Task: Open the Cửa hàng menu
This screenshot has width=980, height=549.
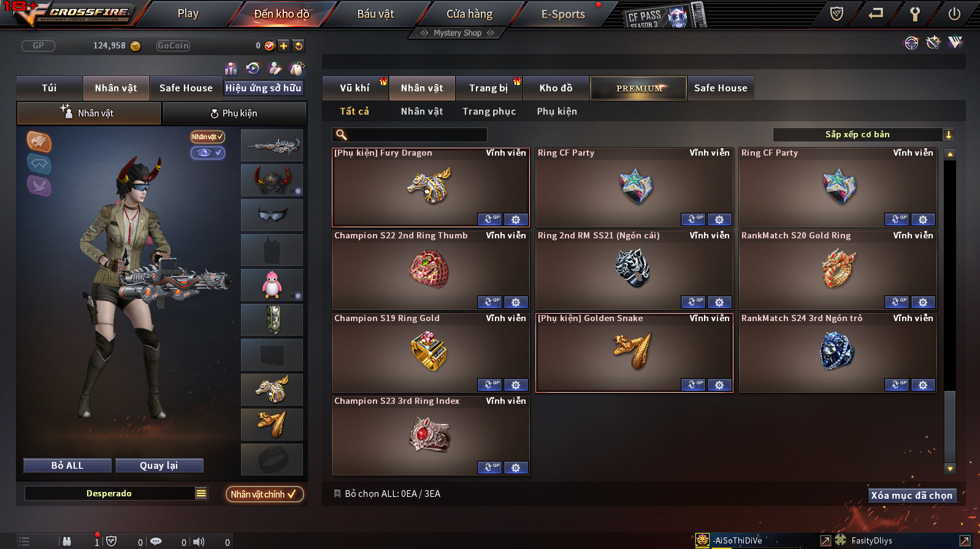Action: [x=469, y=13]
